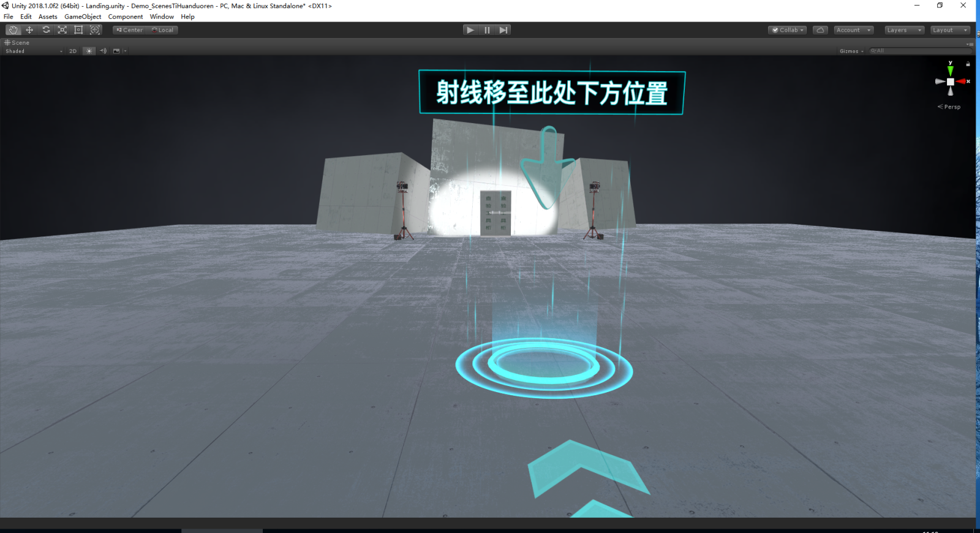Click the scene search field
980x533 pixels.
coord(919,51)
